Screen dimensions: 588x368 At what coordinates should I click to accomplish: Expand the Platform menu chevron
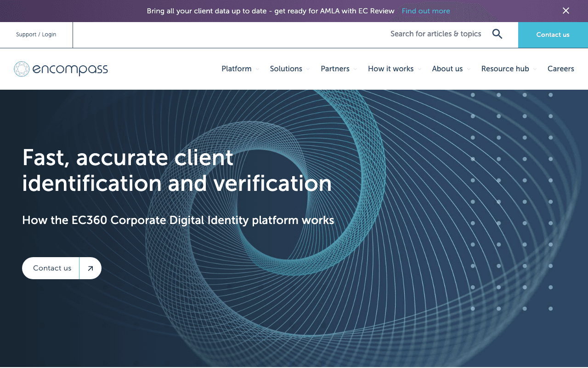257,69
